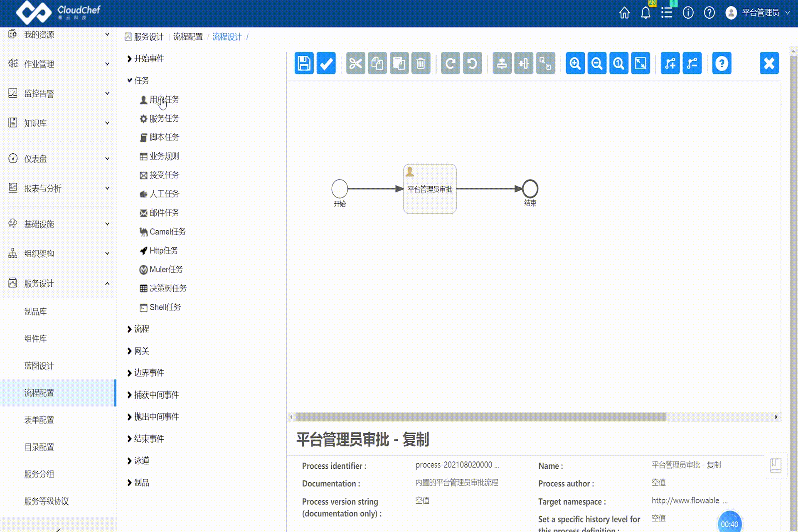Expand the 网关 palette group
Screen dimensions: 798x532
138,351
